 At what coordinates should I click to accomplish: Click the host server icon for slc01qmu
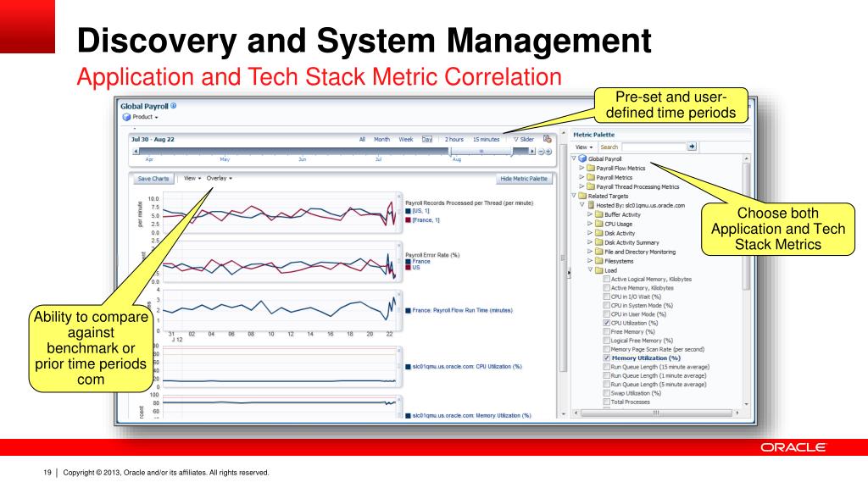(591, 205)
